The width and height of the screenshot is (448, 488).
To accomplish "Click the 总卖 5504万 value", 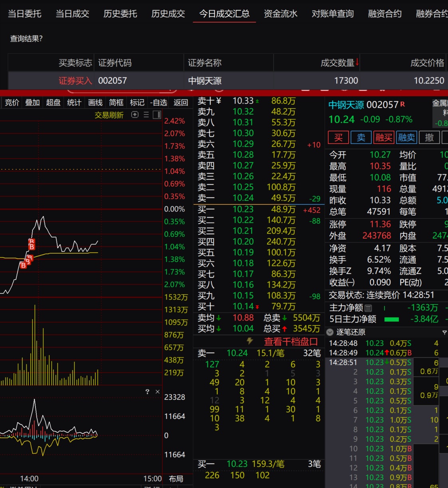I will 306,318.
